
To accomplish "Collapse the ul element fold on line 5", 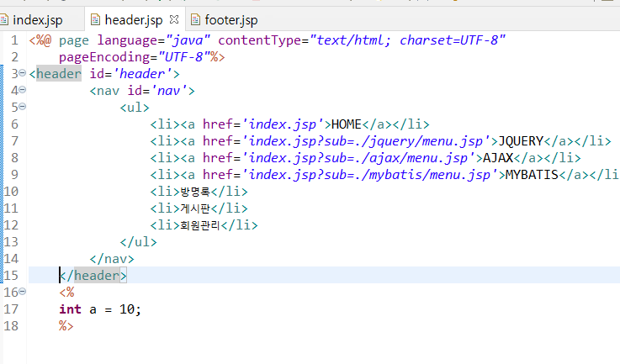I will 23,106.
